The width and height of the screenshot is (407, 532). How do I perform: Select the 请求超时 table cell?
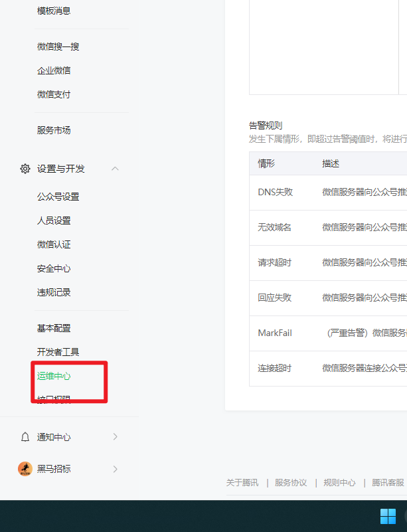click(274, 262)
